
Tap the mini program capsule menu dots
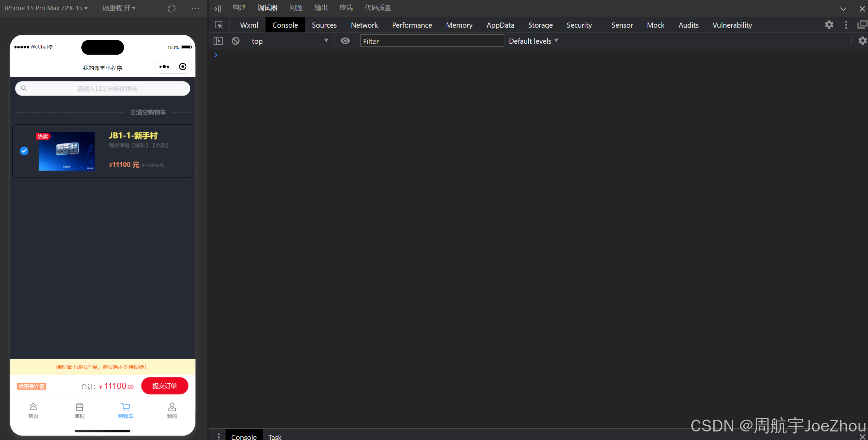(x=164, y=67)
